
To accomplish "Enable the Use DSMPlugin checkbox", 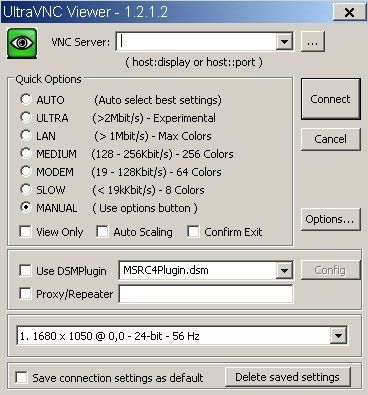I will pos(25,270).
